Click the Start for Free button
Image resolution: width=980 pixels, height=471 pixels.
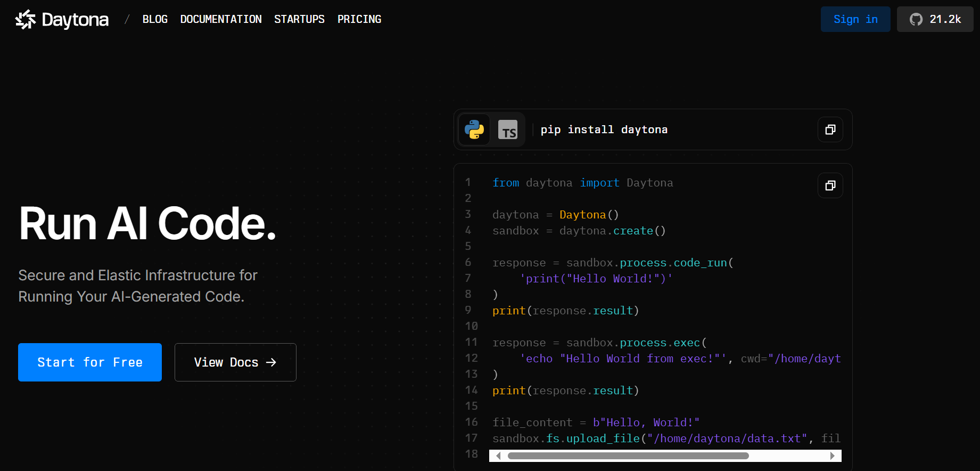click(90, 362)
